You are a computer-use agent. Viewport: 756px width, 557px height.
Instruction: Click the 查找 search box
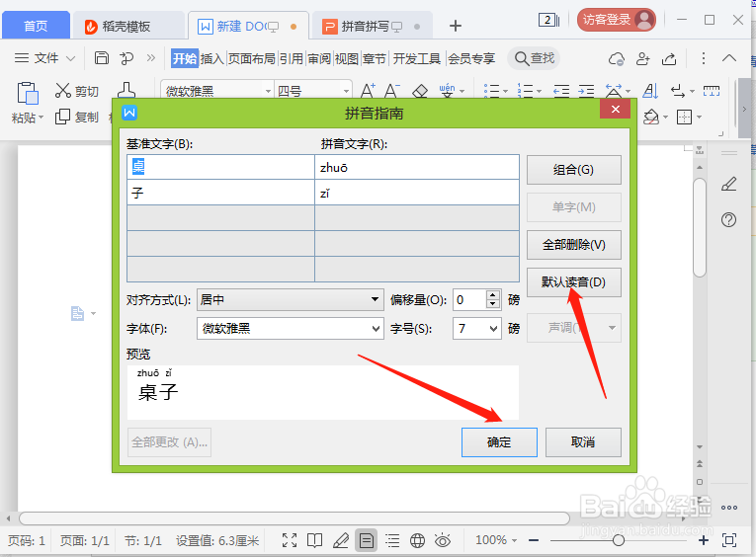pyautogui.click(x=535, y=59)
